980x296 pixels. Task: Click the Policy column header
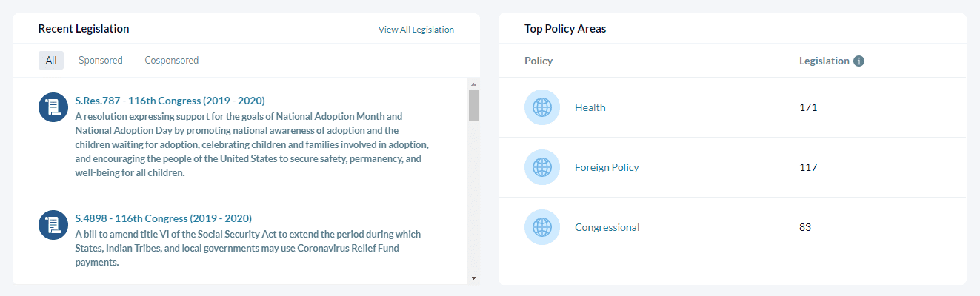coord(539,61)
